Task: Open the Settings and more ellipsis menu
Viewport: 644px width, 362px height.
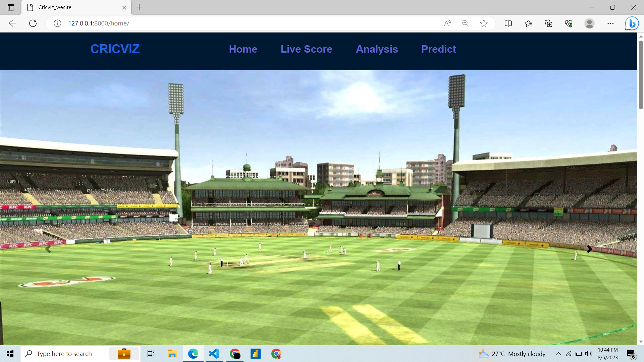Action: 610,23
